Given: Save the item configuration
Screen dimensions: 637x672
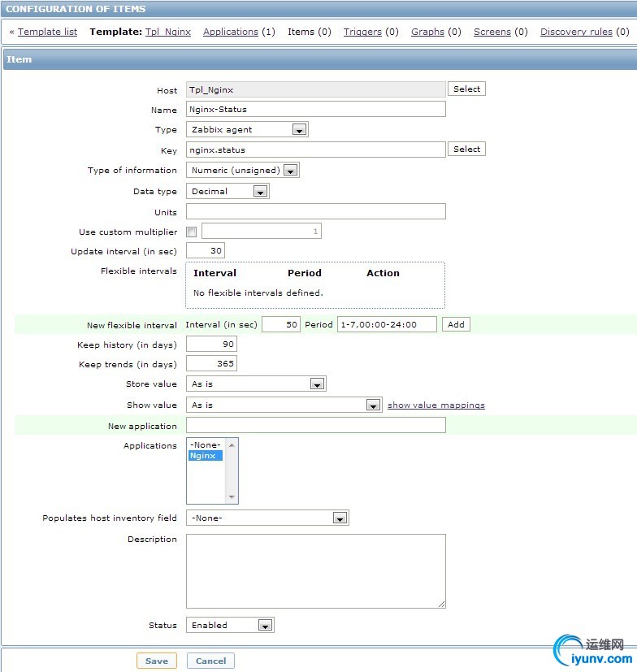Looking at the screenshot, I should (157, 661).
